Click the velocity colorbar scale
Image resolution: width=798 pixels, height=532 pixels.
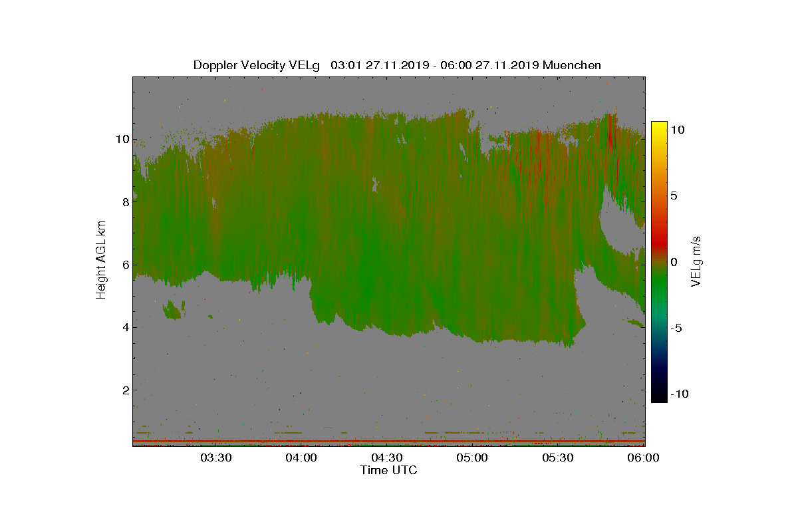click(659, 261)
